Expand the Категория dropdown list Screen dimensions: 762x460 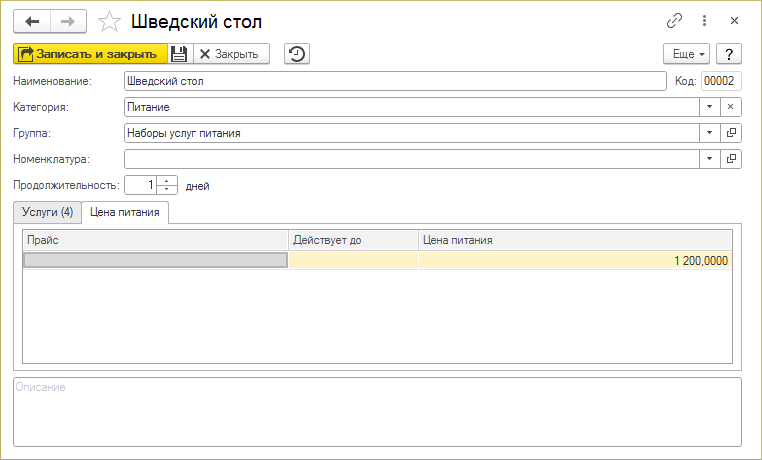click(x=709, y=107)
